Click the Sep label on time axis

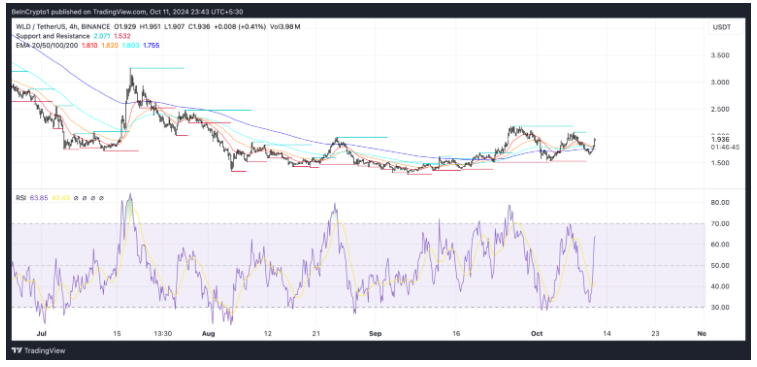tap(375, 333)
